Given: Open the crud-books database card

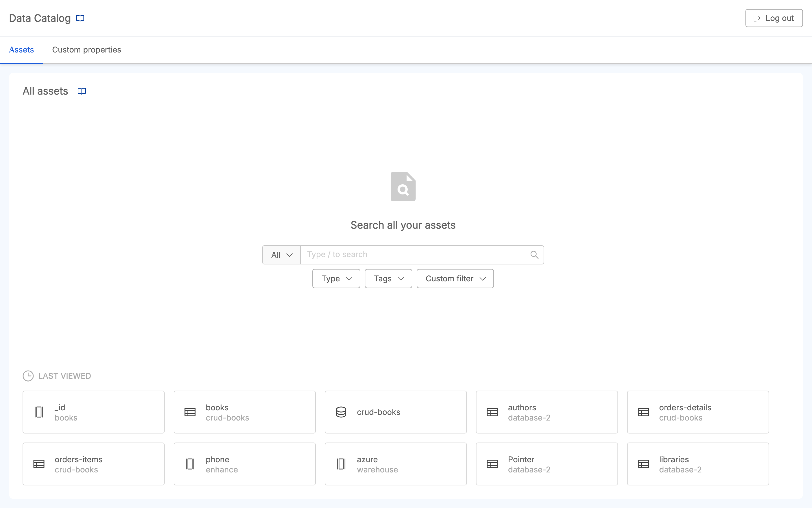Looking at the screenshot, I should click(396, 412).
